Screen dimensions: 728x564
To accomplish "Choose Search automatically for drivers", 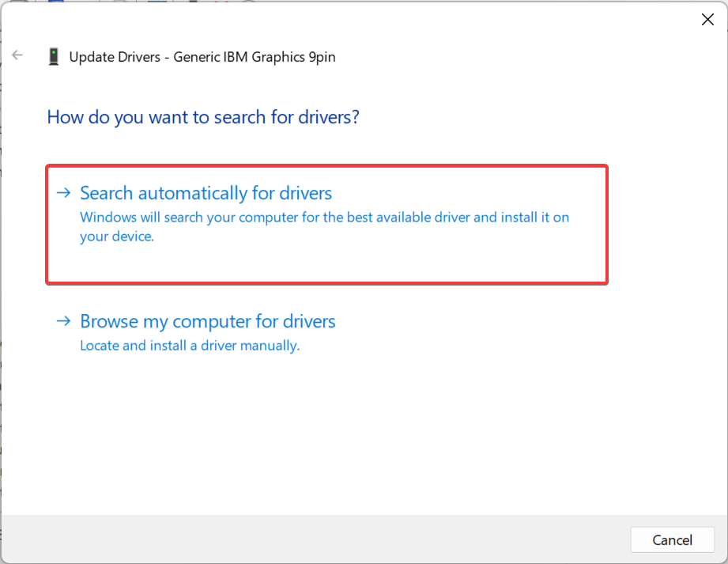I will coord(205,192).
